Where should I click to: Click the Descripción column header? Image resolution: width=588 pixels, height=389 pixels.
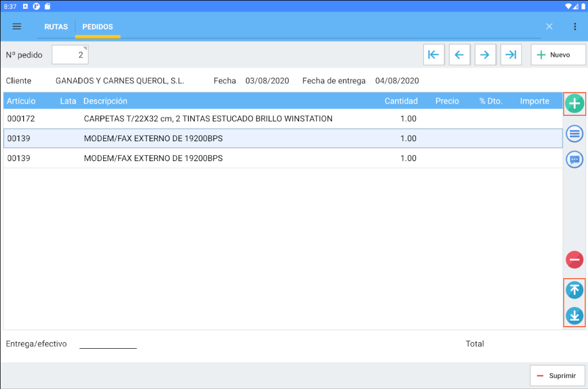105,101
